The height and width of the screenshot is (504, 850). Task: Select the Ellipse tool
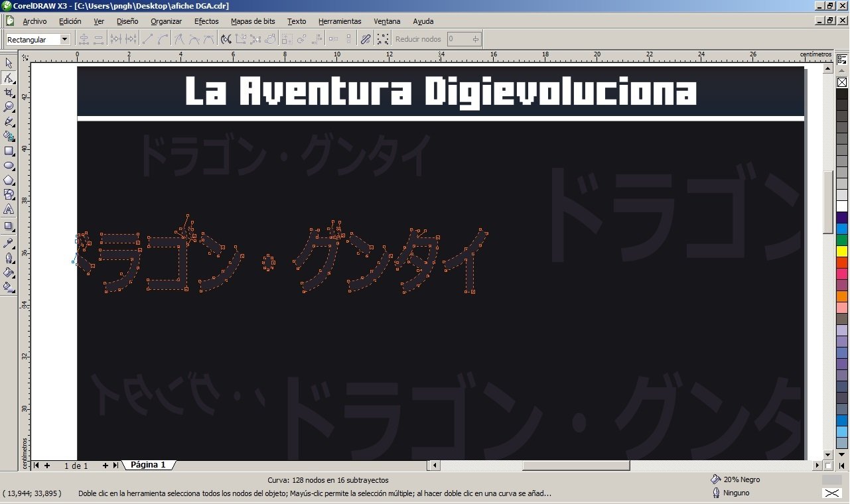[9, 166]
